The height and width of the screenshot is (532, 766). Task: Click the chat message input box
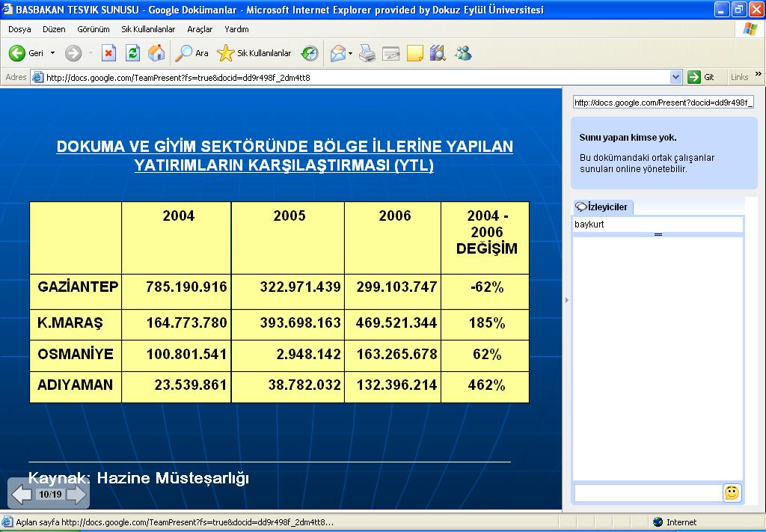[648, 493]
